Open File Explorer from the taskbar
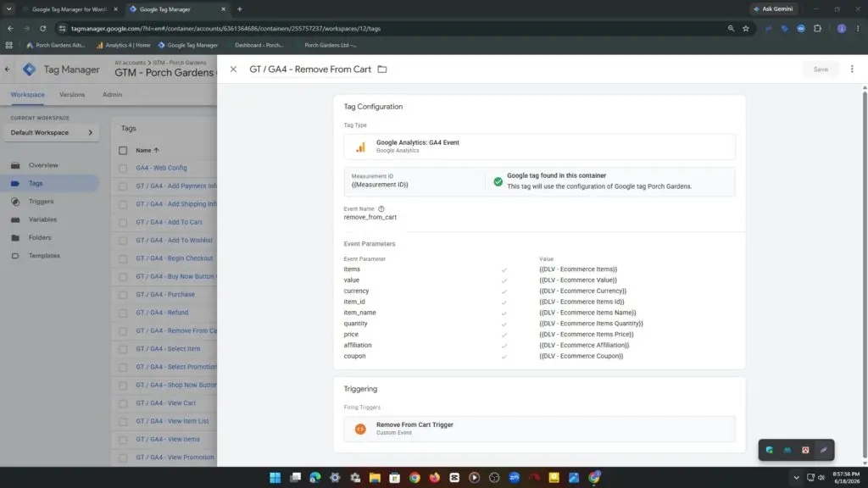This screenshot has height=488, width=868. tap(375, 478)
